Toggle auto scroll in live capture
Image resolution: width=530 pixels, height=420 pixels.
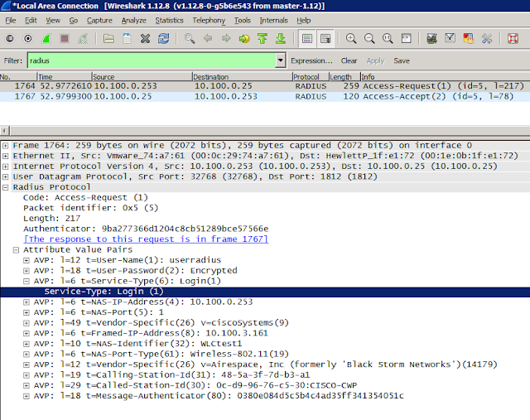[325, 39]
